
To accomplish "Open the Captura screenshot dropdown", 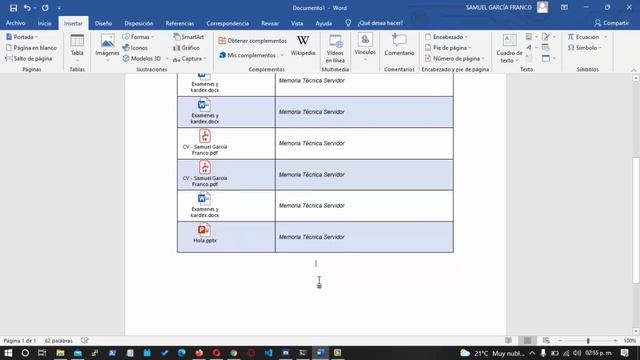I will 189,59.
